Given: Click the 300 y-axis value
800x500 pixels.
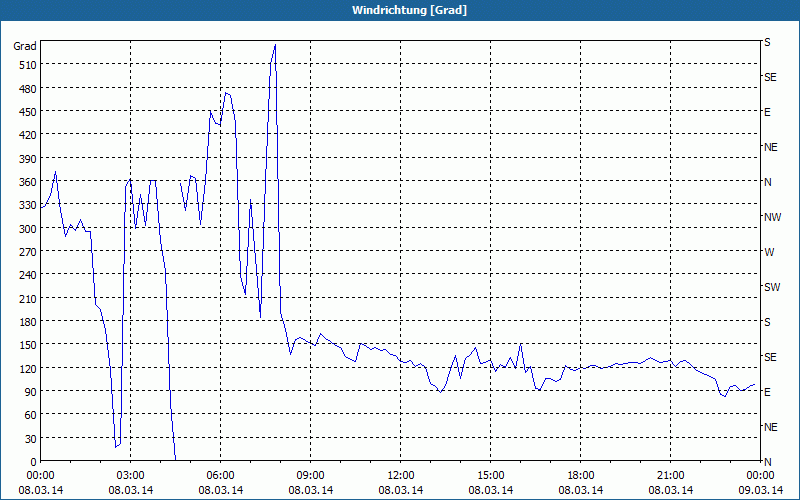Looking at the screenshot, I should [27, 229].
